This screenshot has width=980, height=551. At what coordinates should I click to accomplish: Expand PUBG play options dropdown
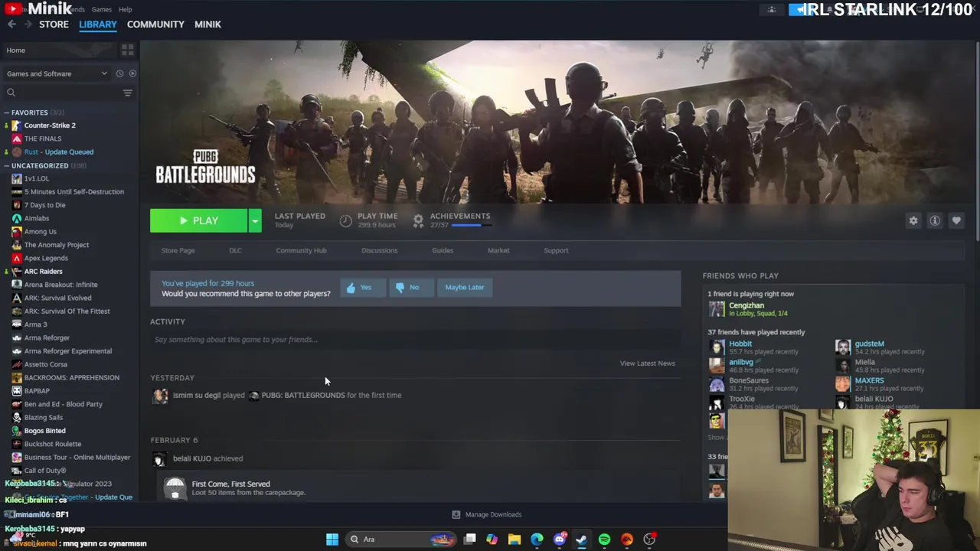click(x=255, y=220)
